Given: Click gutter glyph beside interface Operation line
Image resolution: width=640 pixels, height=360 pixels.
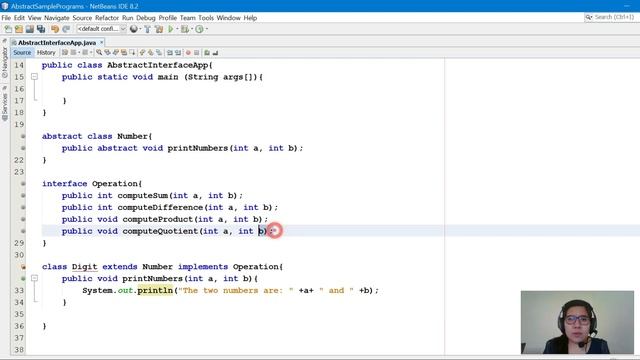Looking at the screenshot, I should point(23,184).
